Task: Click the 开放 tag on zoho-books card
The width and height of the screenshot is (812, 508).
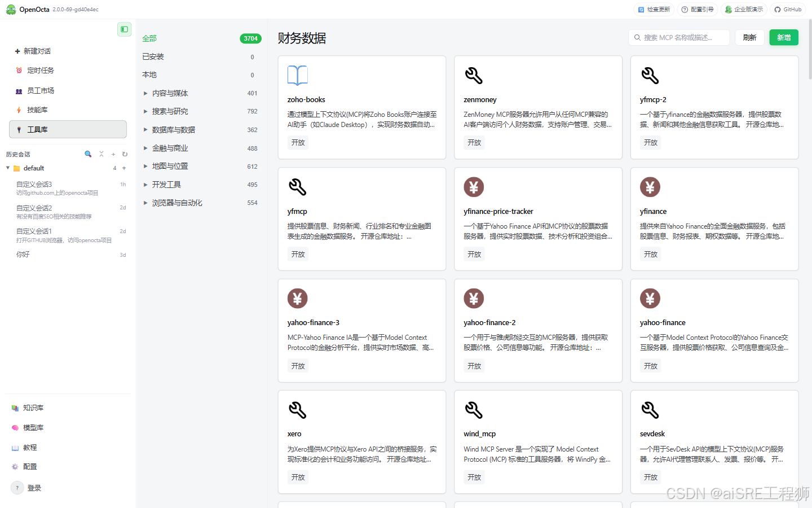Action: tap(298, 143)
